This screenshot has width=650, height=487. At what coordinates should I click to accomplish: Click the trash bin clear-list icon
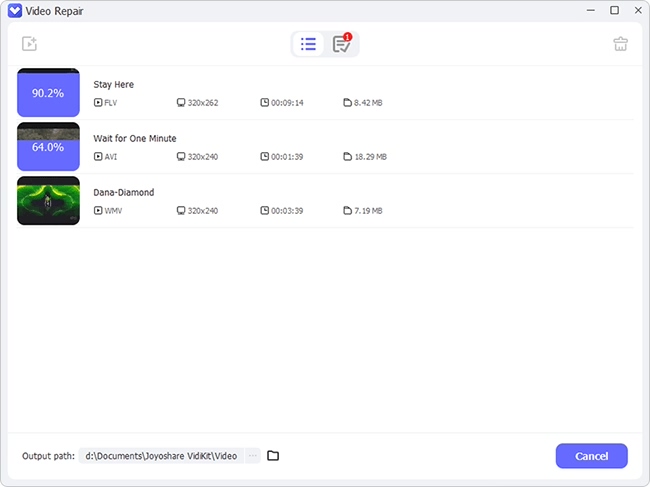click(620, 44)
